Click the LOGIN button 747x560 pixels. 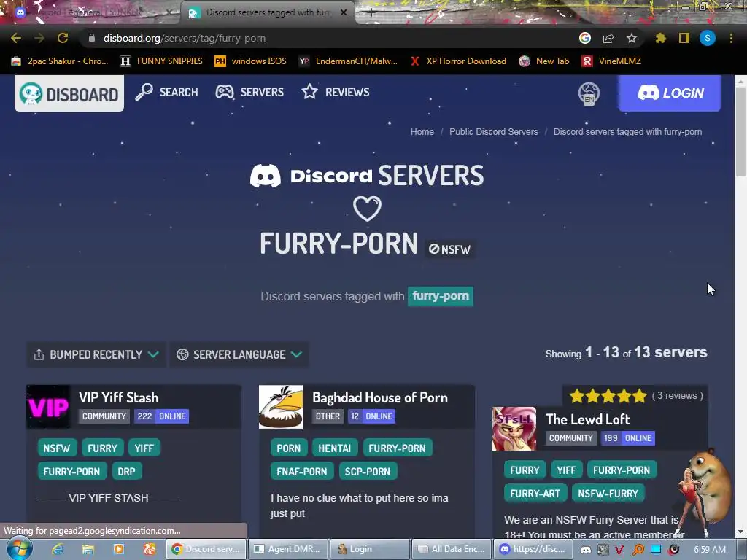click(670, 93)
